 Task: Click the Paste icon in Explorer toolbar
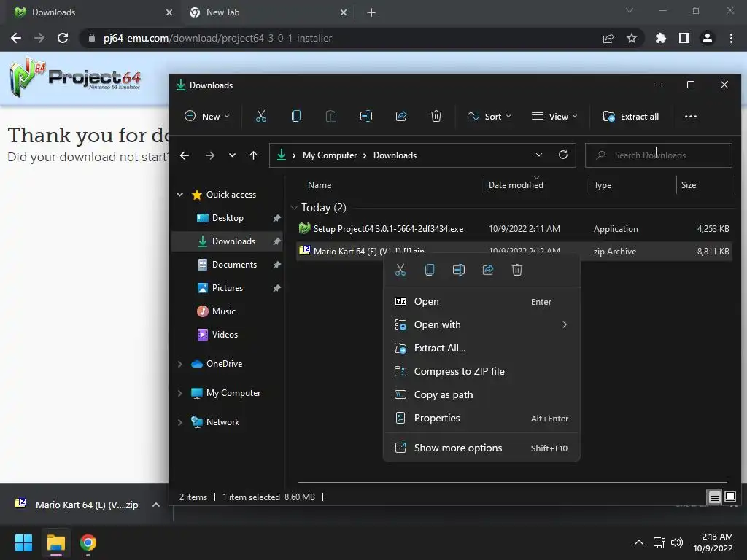click(330, 116)
